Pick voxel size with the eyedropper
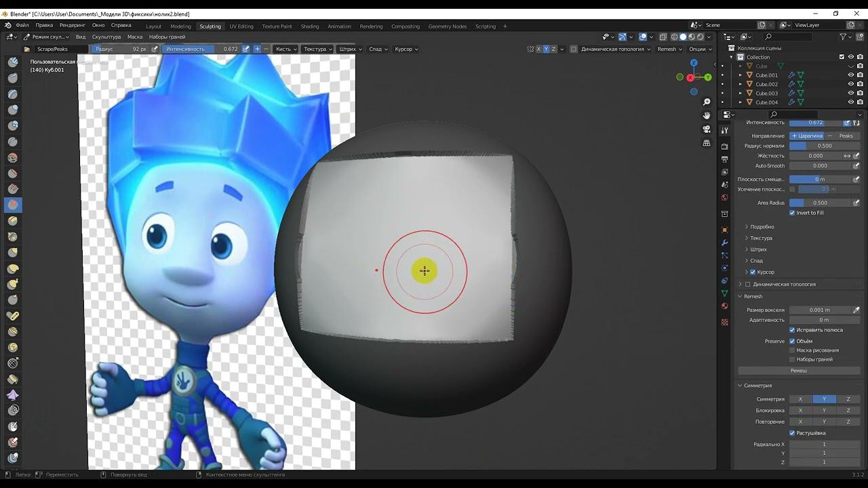 pos(856,310)
